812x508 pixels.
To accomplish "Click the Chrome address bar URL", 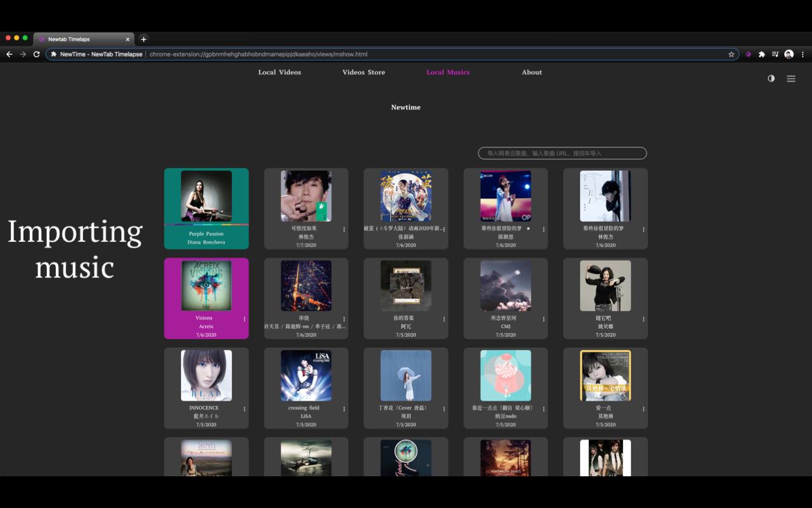I will 258,54.
